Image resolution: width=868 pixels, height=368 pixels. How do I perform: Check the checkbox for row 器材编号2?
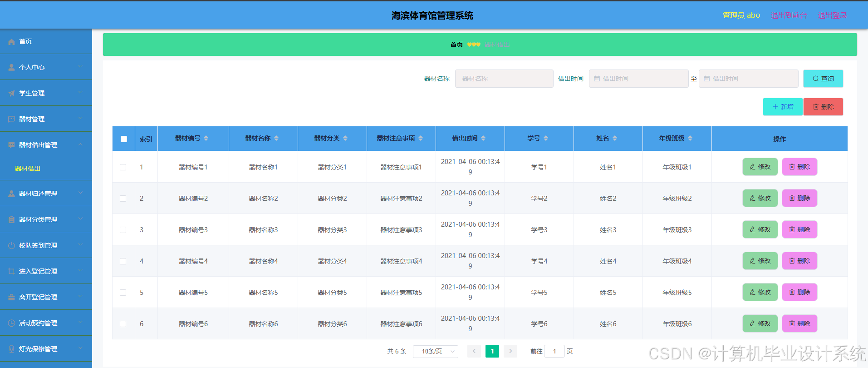[123, 199]
